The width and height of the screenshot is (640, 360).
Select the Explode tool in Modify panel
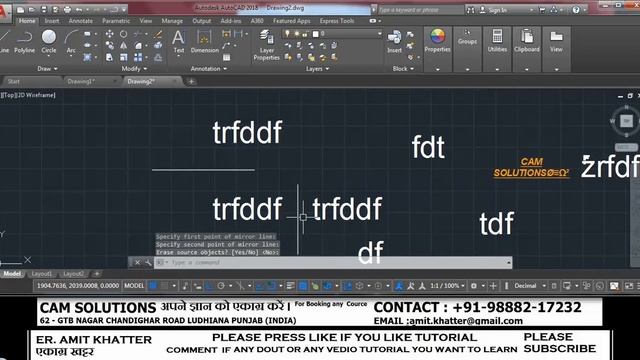(158, 46)
